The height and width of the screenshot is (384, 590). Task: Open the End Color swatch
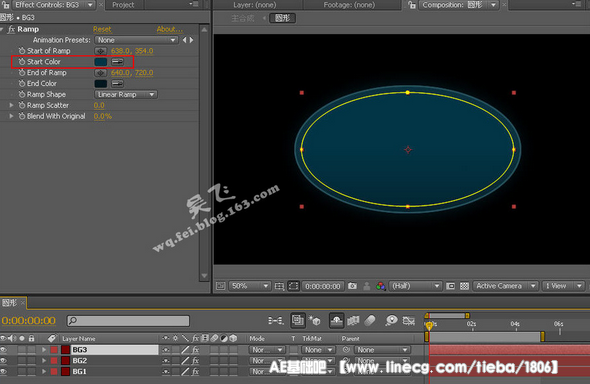100,83
